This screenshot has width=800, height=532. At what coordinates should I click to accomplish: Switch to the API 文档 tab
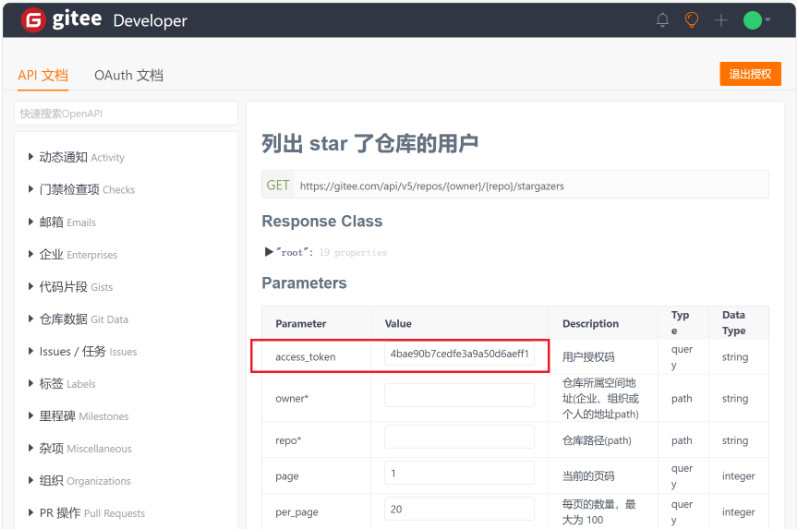[x=43, y=75]
